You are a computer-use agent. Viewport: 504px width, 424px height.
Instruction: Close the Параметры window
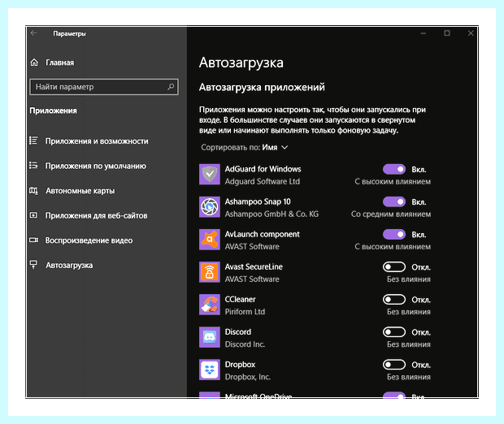coord(471,33)
